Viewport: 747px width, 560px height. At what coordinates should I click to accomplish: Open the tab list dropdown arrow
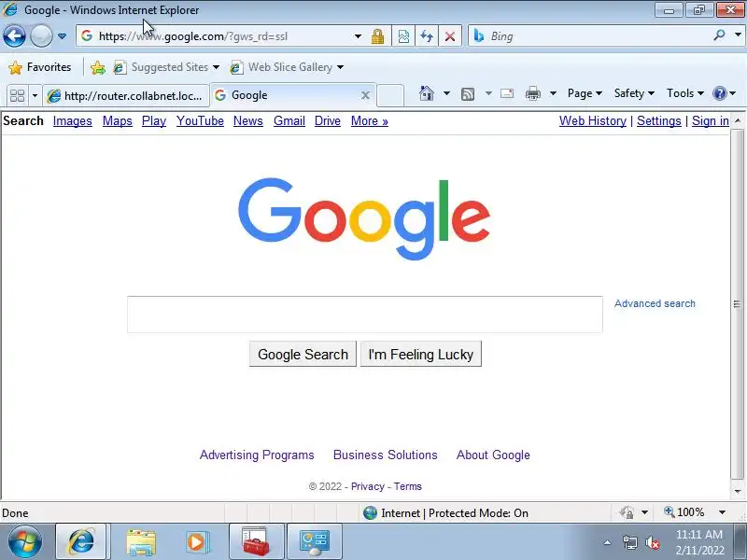[x=35, y=95]
